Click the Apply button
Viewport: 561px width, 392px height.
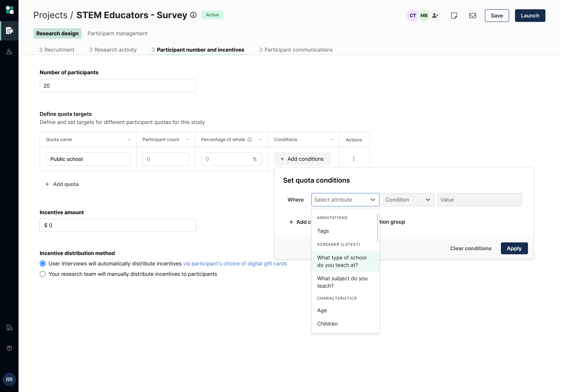coord(514,249)
